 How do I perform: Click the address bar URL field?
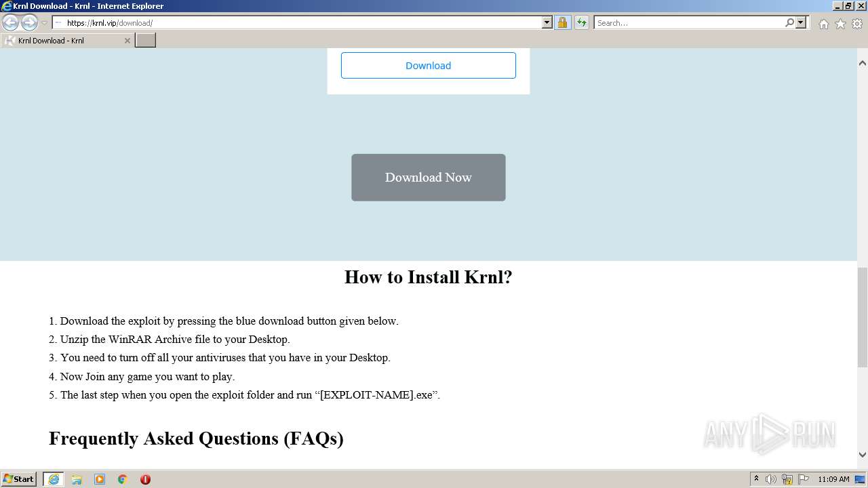(x=297, y=22)
